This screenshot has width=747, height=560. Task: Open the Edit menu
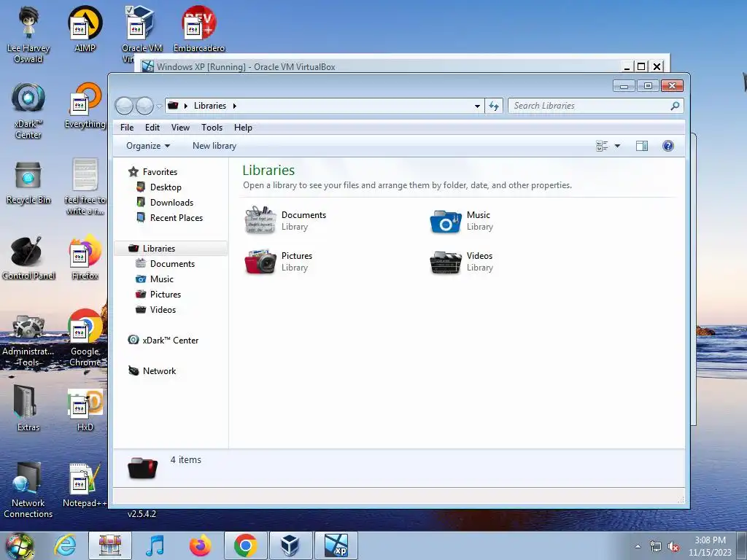coord(152,127)
